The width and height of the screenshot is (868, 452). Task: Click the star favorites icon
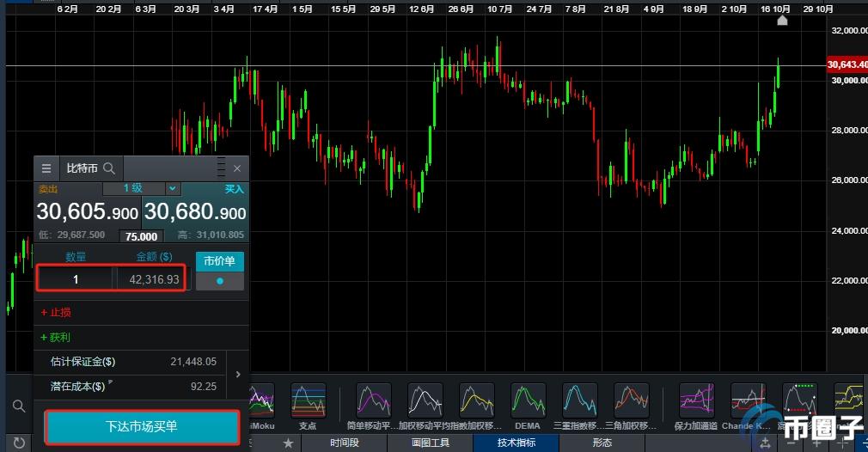pyautogui.click(x=288, y=443)
